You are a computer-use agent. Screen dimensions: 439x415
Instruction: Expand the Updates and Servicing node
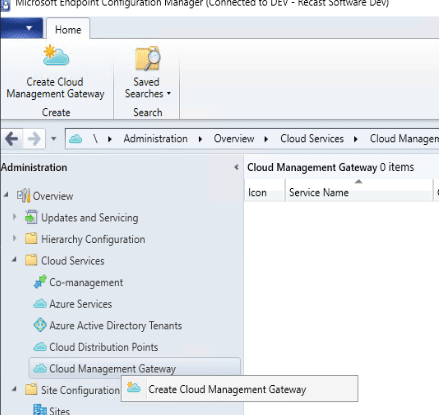click(x=14, y=217)
